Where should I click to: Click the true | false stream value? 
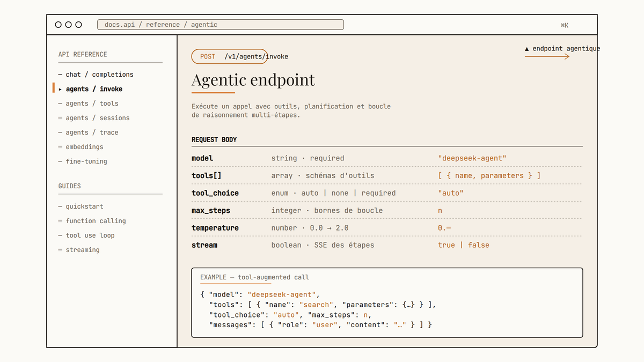click(464, 245)
